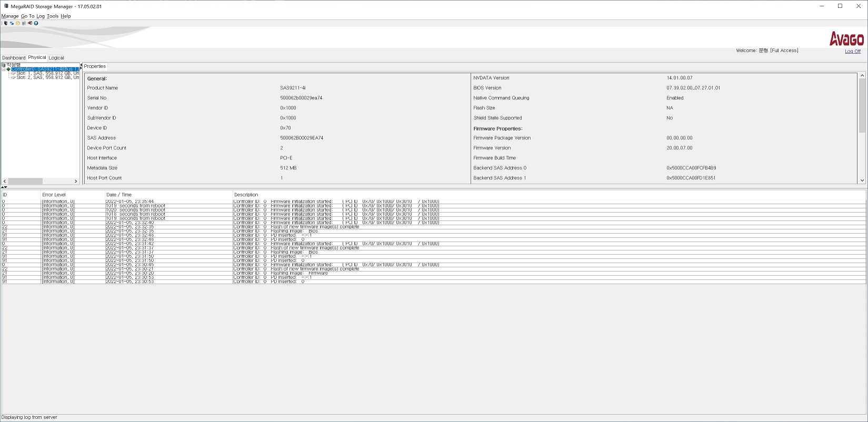Click the BIOS Version value
This screenshot has width=868, height=422.
point(693,88)
